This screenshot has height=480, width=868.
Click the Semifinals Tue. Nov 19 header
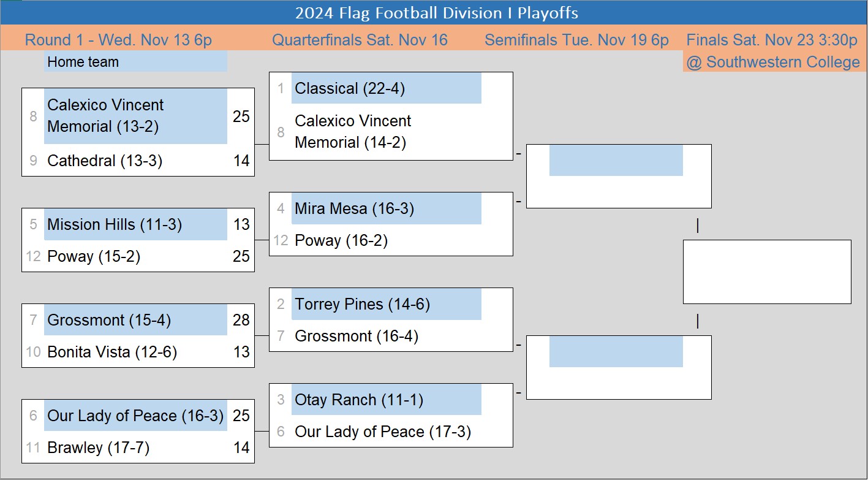(576, 40)
